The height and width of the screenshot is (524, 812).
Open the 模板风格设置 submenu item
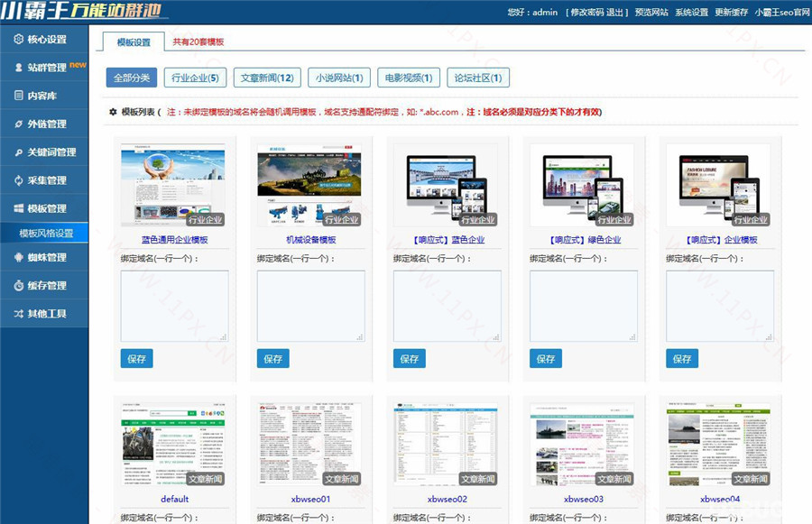tap(46, 234)
